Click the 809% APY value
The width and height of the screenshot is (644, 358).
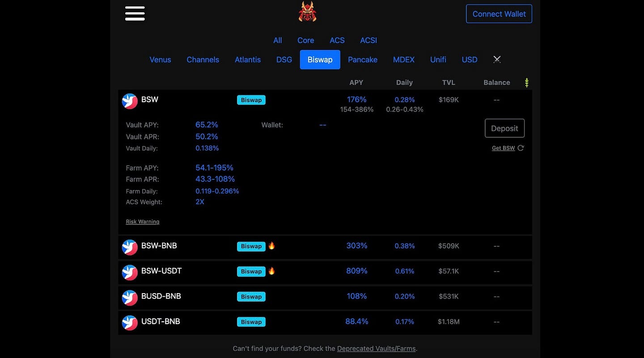(356, 271)
